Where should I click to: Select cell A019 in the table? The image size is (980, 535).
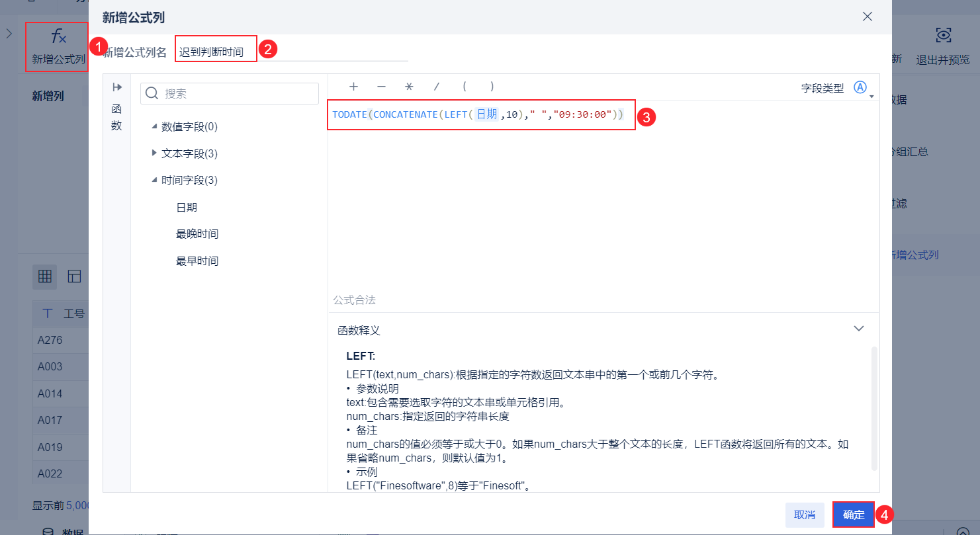[61, 447]
